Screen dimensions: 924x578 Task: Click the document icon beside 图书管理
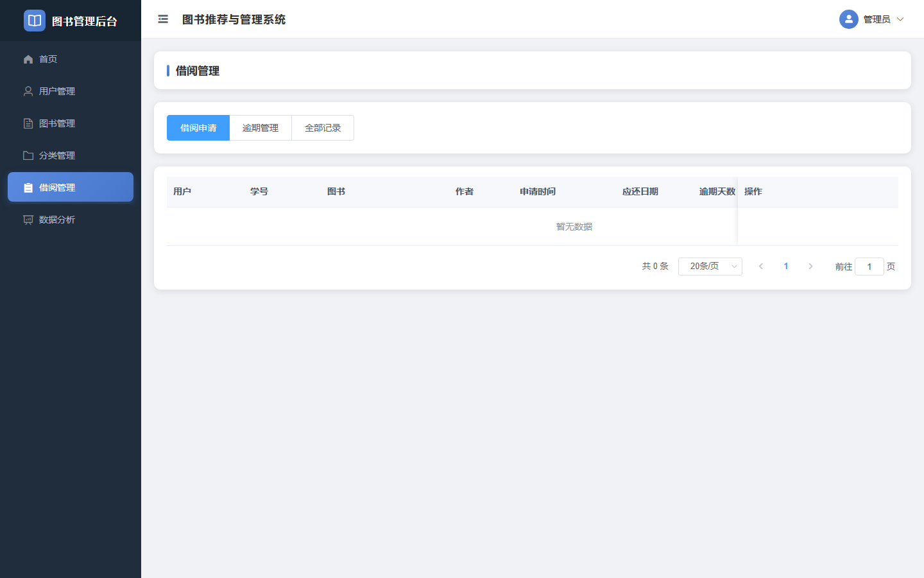[28, 123]
